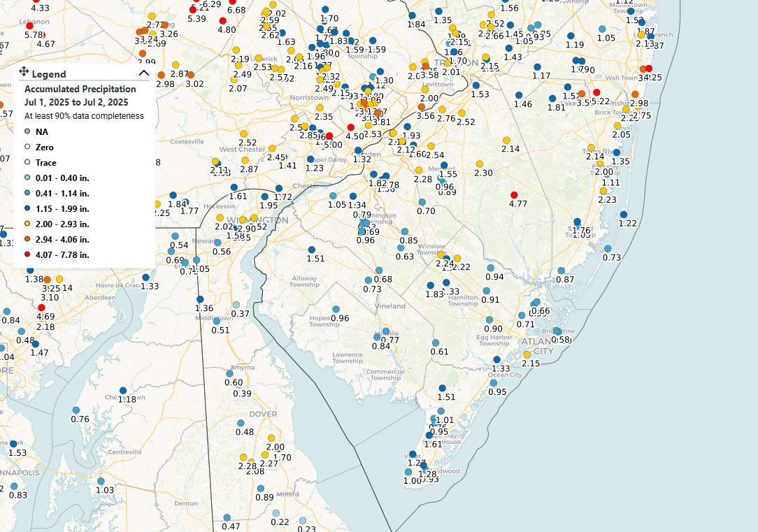Click the Trace legend swatch

[x=27, y=162]
